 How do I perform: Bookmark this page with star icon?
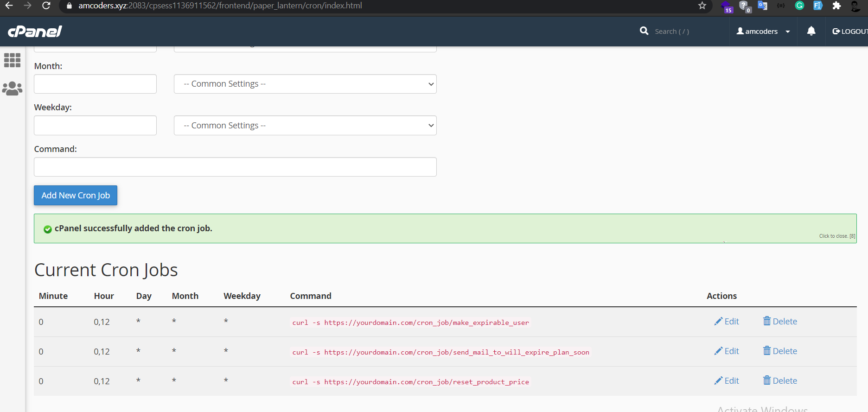tap(702, 6)
